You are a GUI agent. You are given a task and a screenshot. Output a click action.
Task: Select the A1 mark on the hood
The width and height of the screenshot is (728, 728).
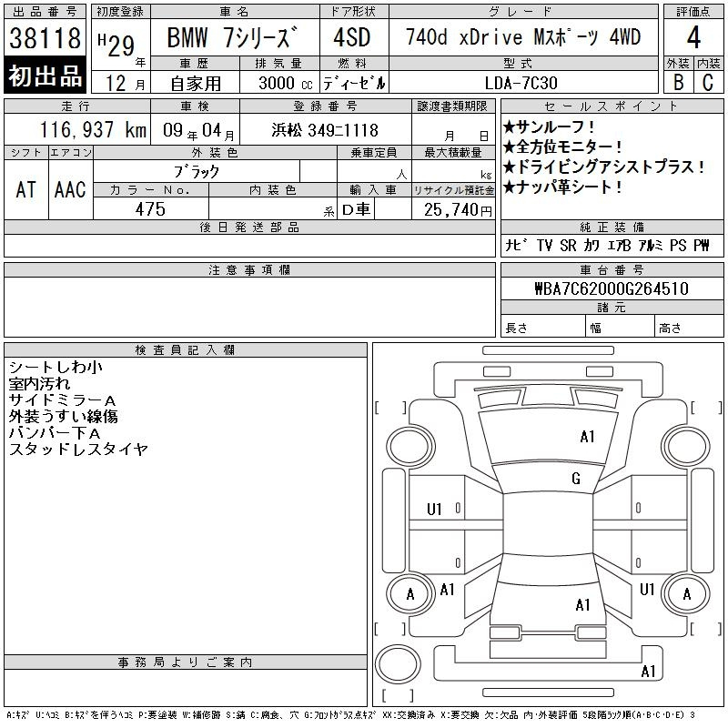pos(587,437)
